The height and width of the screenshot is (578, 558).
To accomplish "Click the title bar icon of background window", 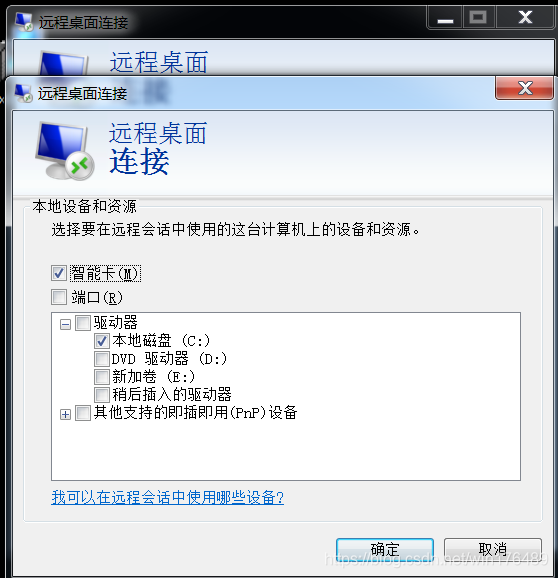I will pos(24,22).
